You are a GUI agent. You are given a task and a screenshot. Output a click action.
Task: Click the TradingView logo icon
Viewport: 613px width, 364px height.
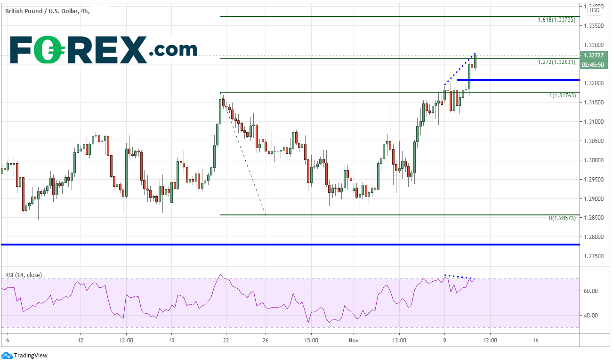point(7,355)
